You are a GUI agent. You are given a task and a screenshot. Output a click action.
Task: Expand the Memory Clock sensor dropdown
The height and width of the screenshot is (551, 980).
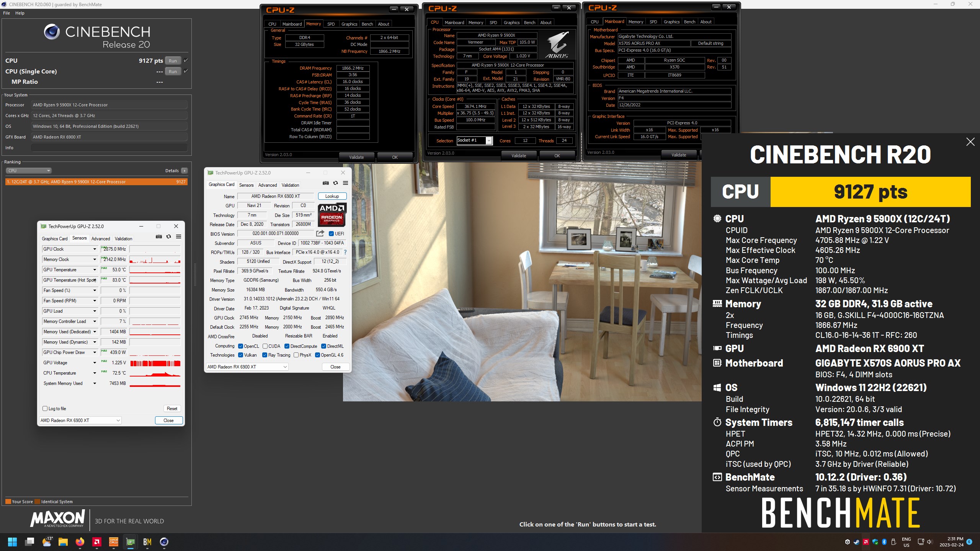(95, 259)
